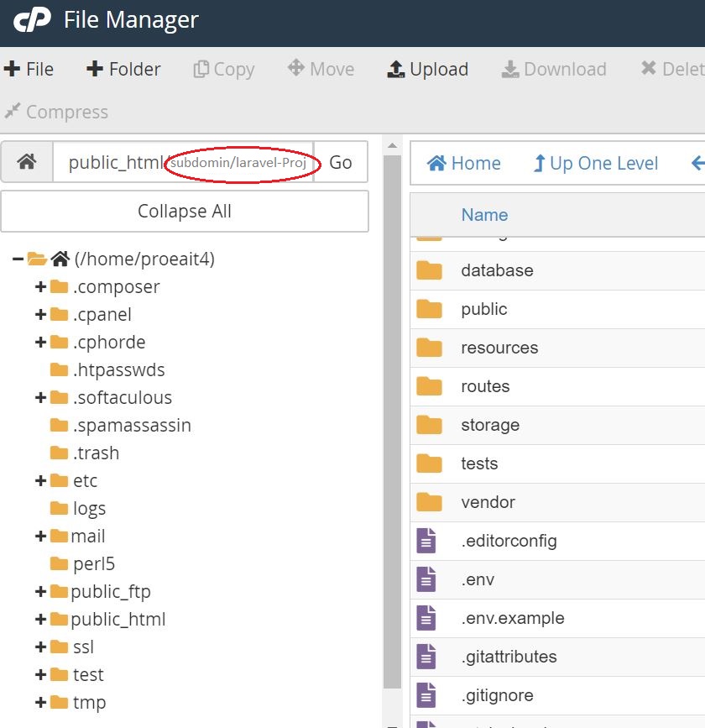The height and width of the screenshot is (728, 705).
Task: Select the .env file
Action: [557, 579]
